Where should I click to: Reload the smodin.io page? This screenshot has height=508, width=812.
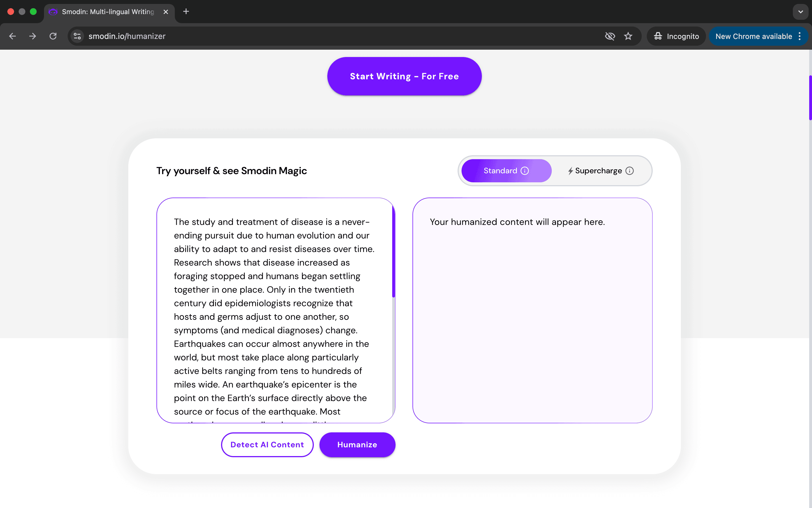tap(53, 36)
